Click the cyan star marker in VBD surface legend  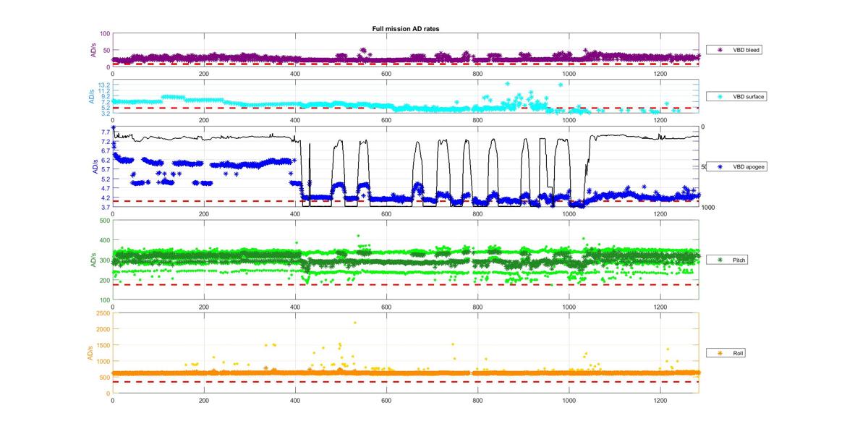click(720, 96)
